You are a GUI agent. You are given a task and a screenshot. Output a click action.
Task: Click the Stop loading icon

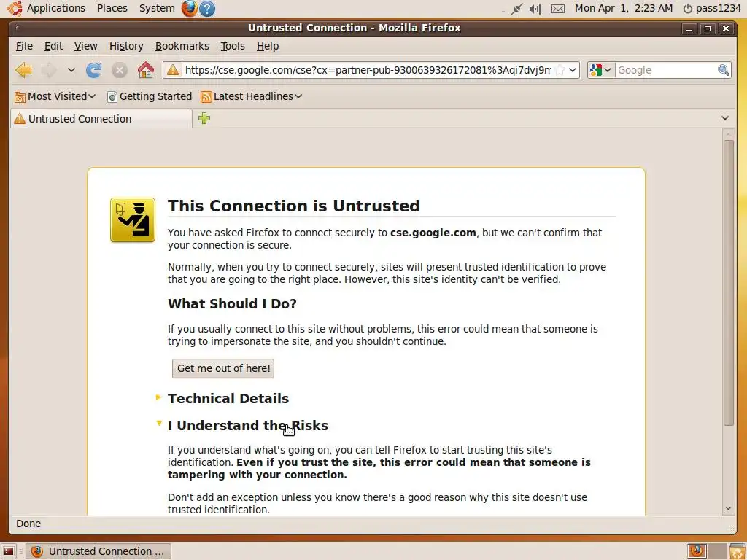coord(120,70)
